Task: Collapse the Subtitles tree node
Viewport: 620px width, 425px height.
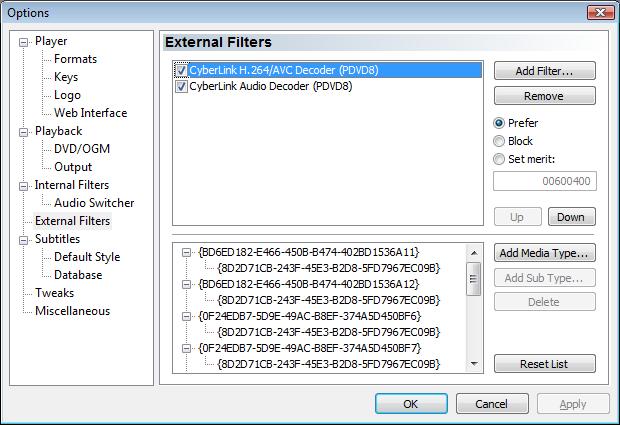Action: coord(24,240)
